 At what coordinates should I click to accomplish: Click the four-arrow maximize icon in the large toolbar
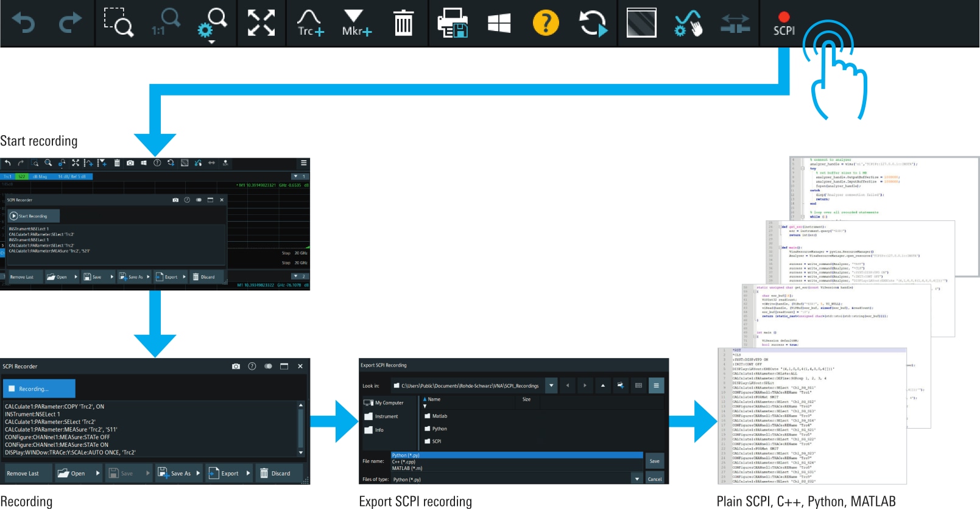261,23
